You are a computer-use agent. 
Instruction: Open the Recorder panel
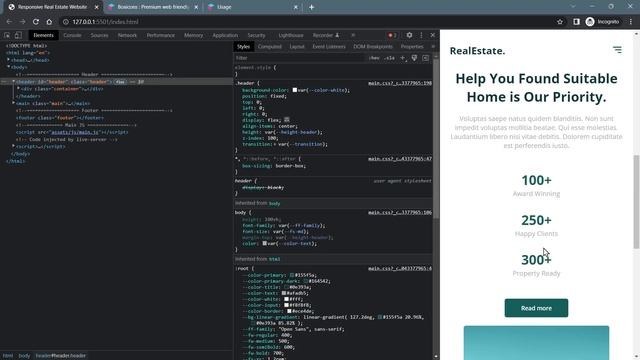click(326, 36)
